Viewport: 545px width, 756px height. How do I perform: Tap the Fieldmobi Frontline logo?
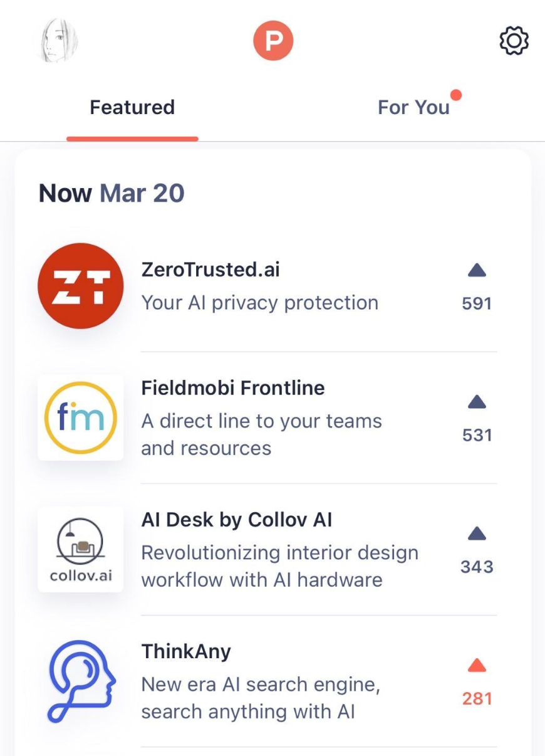click(x=81, y=417)
